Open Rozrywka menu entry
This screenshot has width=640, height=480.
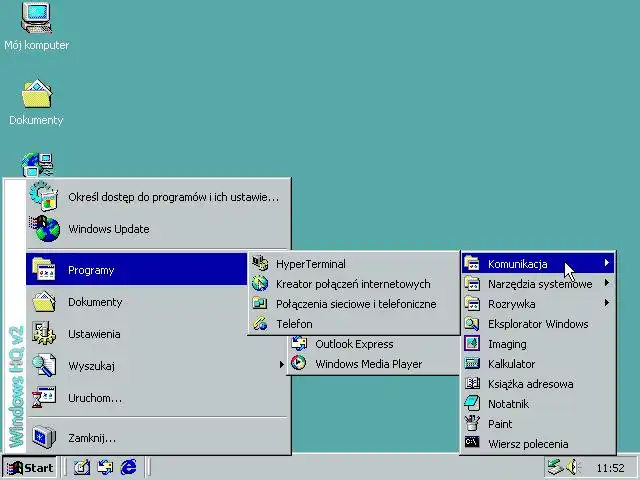[x=538, y=303]
